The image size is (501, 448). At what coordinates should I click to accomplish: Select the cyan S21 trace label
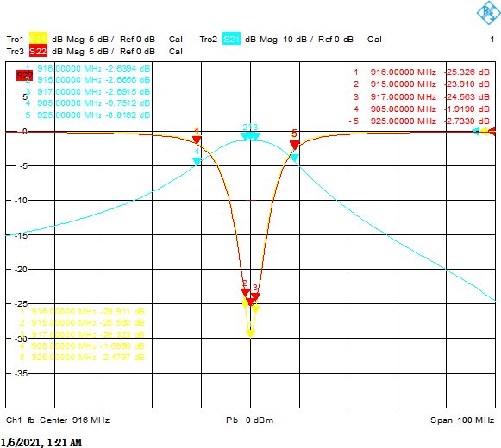point(231,40)
